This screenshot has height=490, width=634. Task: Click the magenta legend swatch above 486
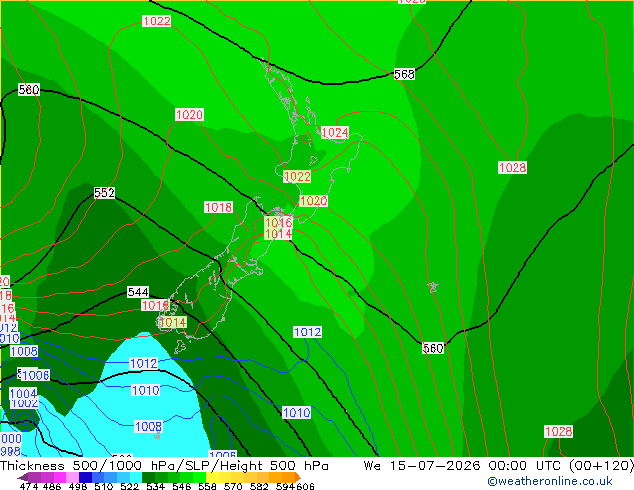(x=60, y=477)
